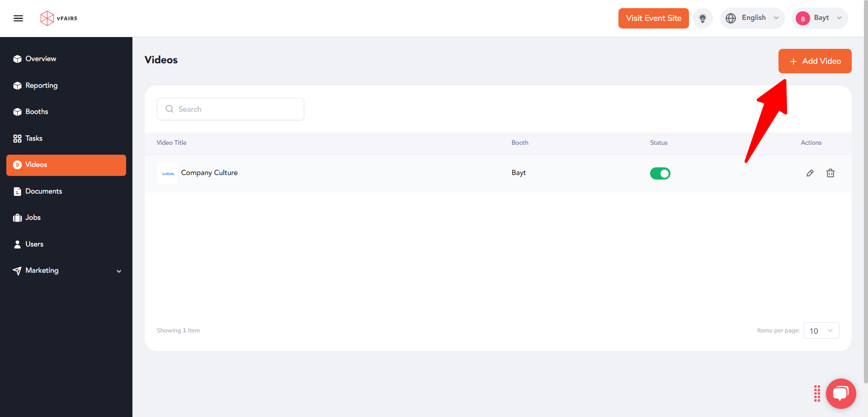Open the hamburger menu icon
This screenshot has height=417, width=868.
(x=18, y=19)
